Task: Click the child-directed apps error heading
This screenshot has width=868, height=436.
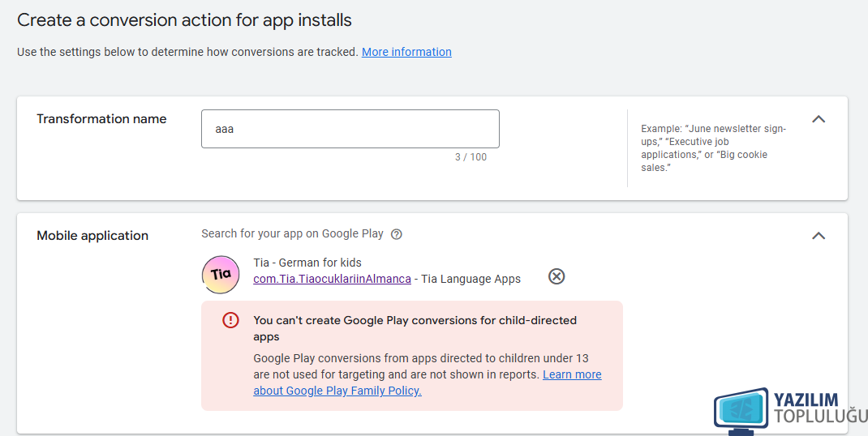Action: point(415,328)
